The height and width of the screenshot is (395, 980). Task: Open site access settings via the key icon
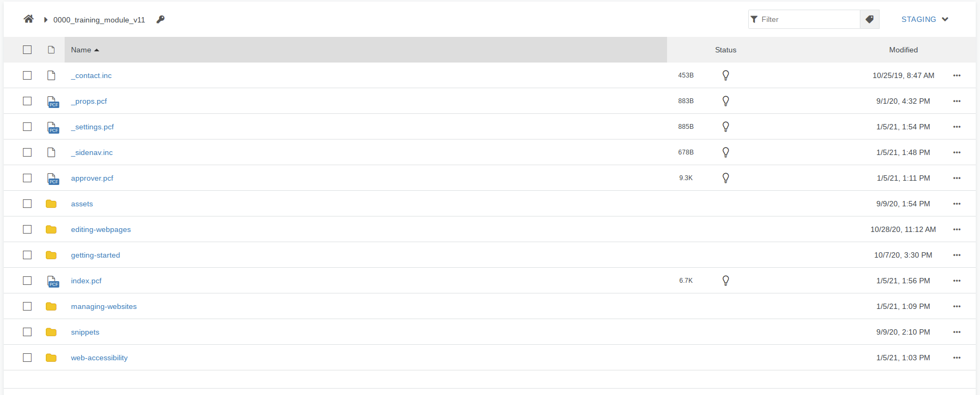click(x=160, y=19)
